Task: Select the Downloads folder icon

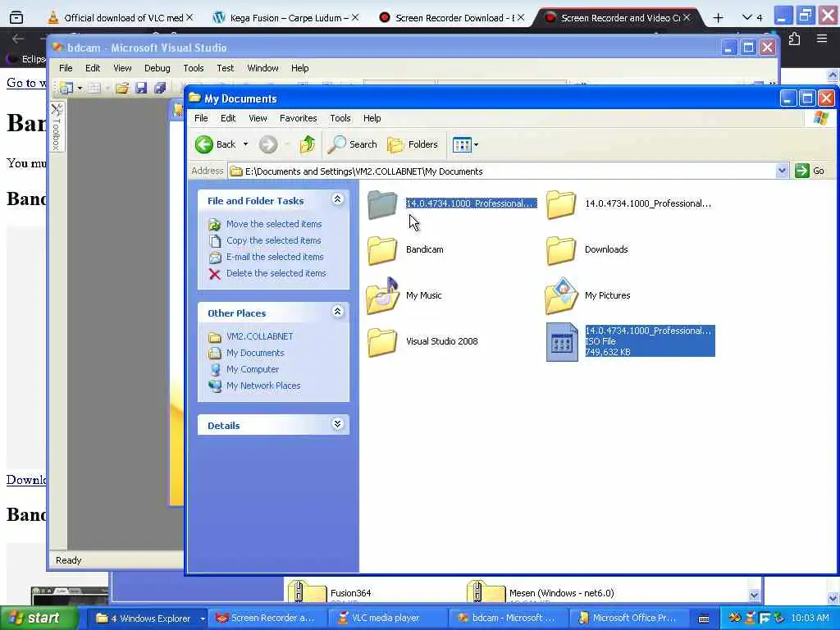Action: 561,250
